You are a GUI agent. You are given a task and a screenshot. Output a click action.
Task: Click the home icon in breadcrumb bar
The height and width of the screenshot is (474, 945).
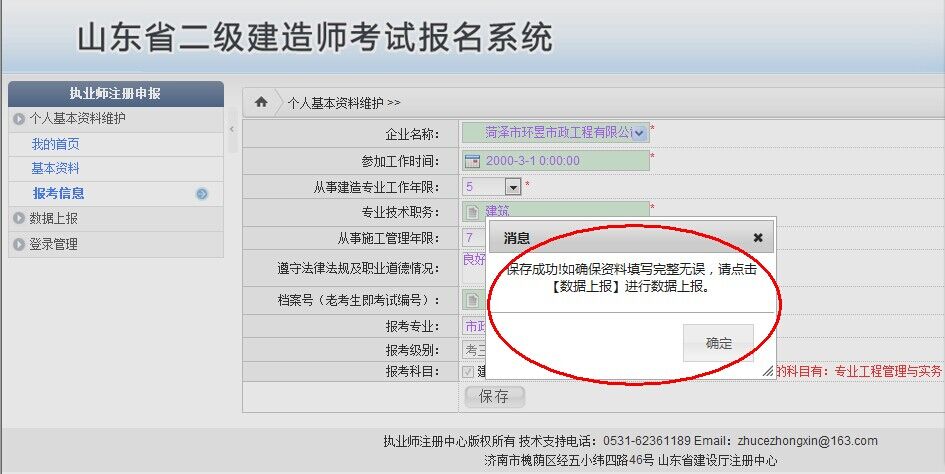tap(261, 102)
